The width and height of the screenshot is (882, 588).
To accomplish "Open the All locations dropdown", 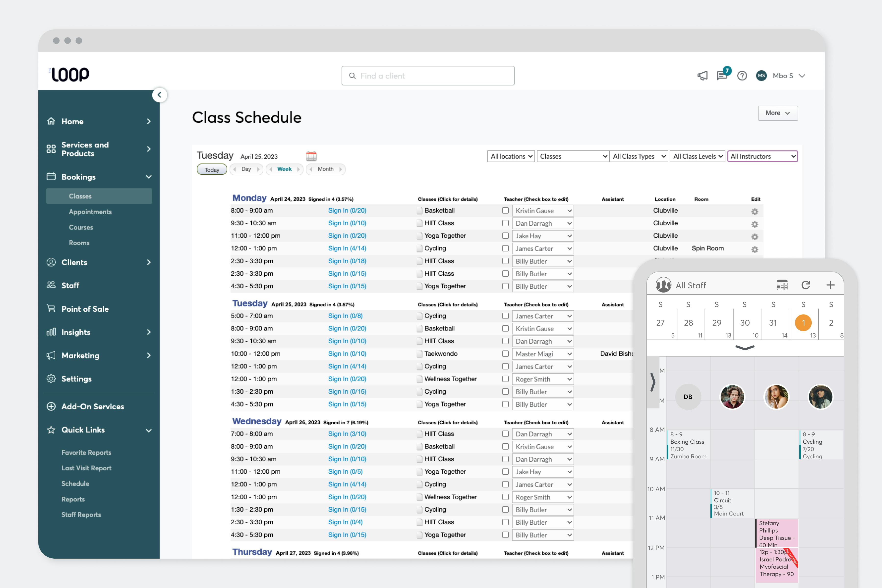I will click(x=511, y=156).
